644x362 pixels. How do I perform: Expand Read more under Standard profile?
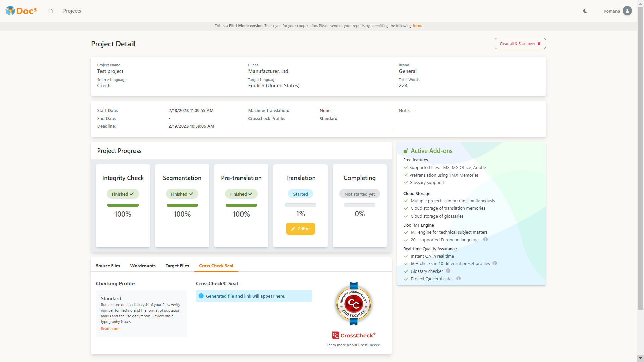pos(110,329)
